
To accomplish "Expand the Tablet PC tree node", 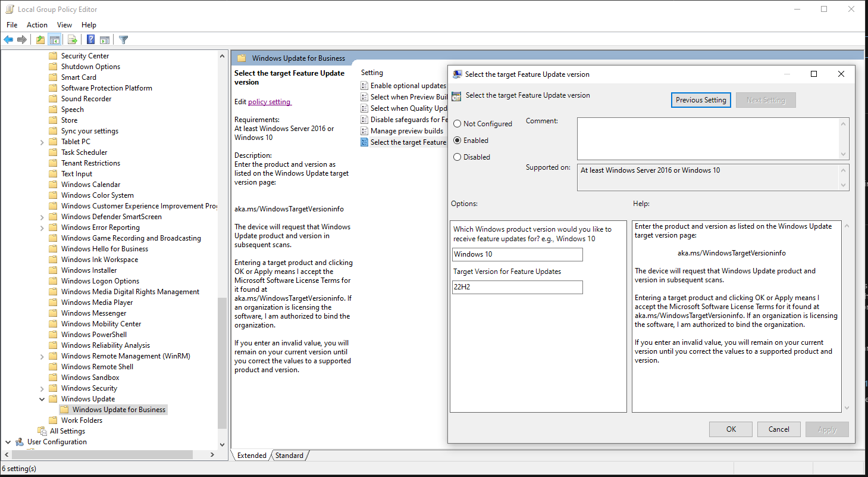I will (x=42, y=142).
